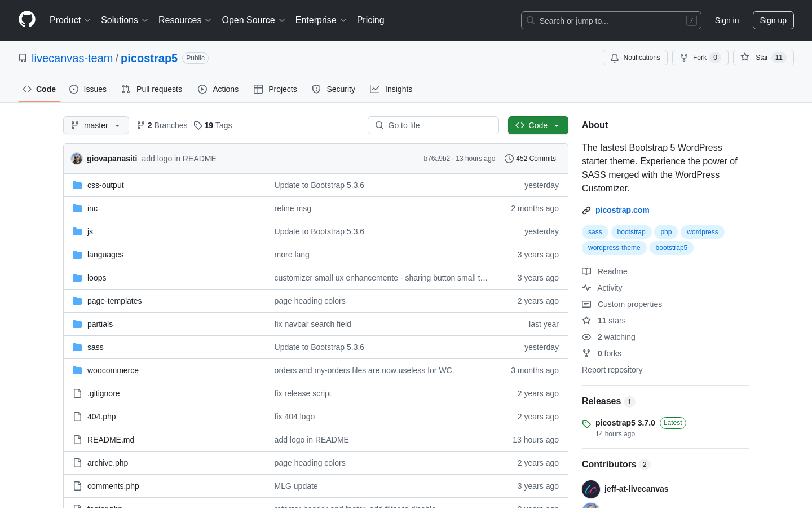This screenshot has height=508, width=812.
Task: Click the bell icon in Notifications
Action: (615, 58)
